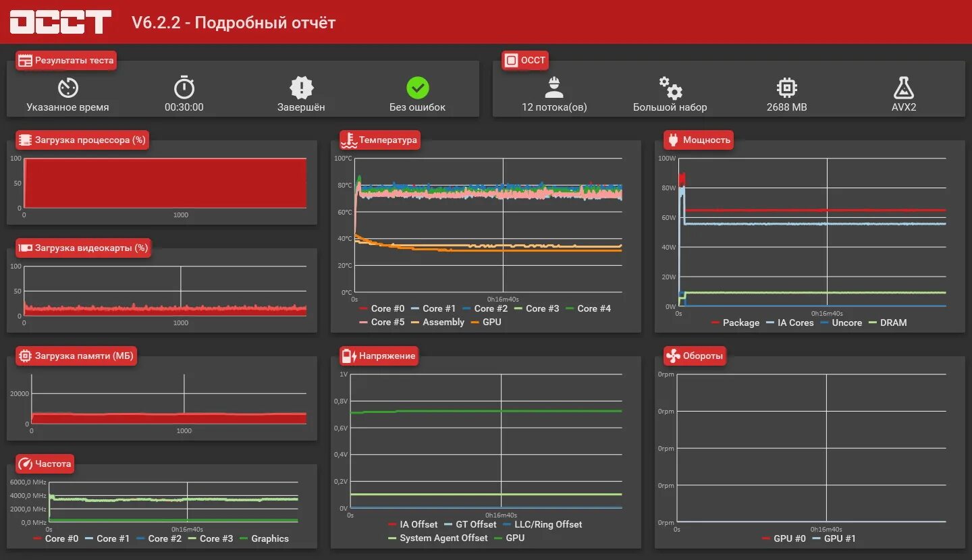972x560 pixels.
Task: Click the Мощность panel title label
Action: (x=707, y=140)
